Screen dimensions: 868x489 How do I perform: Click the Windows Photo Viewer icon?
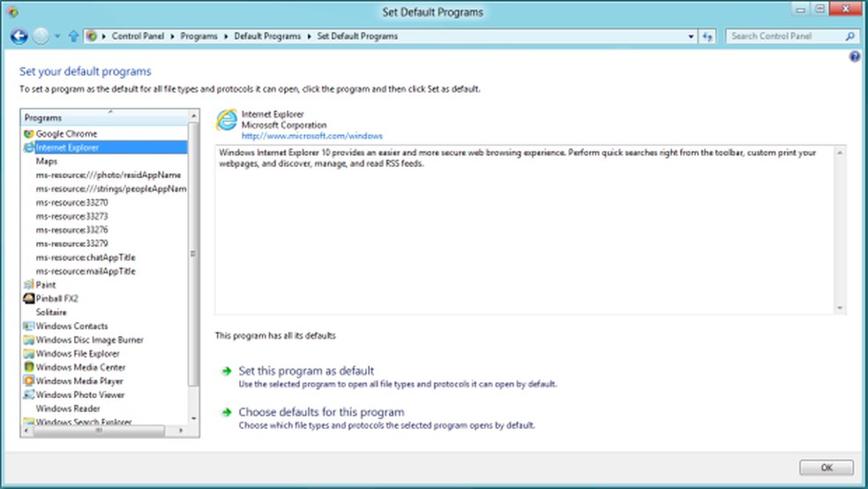tap(29, 395)
